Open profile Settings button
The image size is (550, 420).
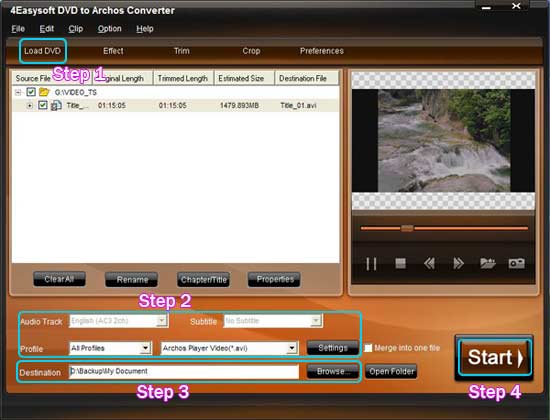(333, 348)
